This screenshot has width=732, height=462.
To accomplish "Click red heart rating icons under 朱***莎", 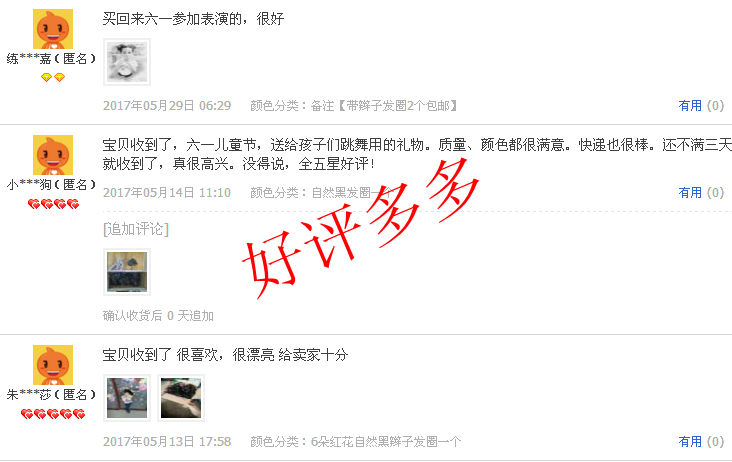I will pyautogui.click(x=53, y=414).
